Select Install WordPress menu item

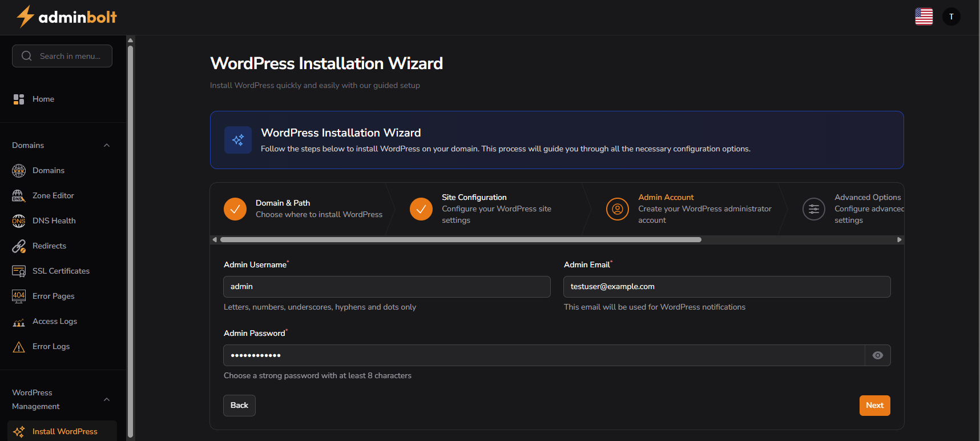(x=62, y=431)
